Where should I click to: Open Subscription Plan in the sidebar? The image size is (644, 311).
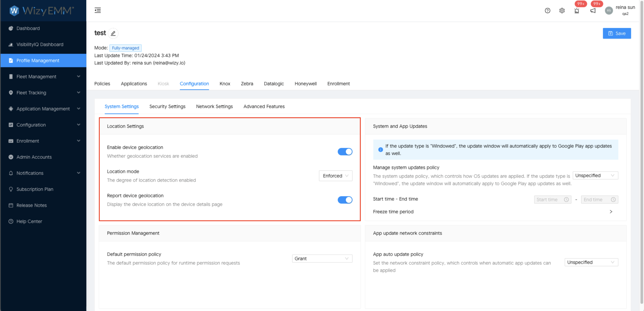[35, 189]
